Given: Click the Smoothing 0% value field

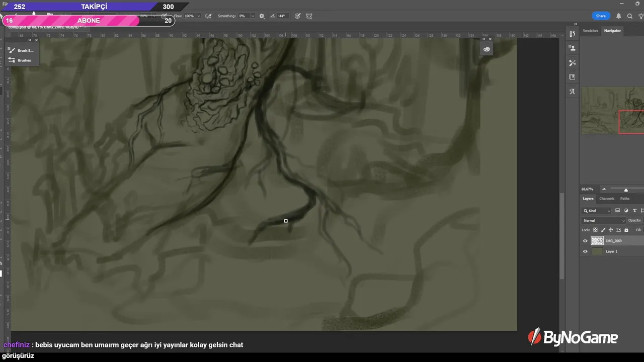Looking at the screenshot, I should 244,16.
